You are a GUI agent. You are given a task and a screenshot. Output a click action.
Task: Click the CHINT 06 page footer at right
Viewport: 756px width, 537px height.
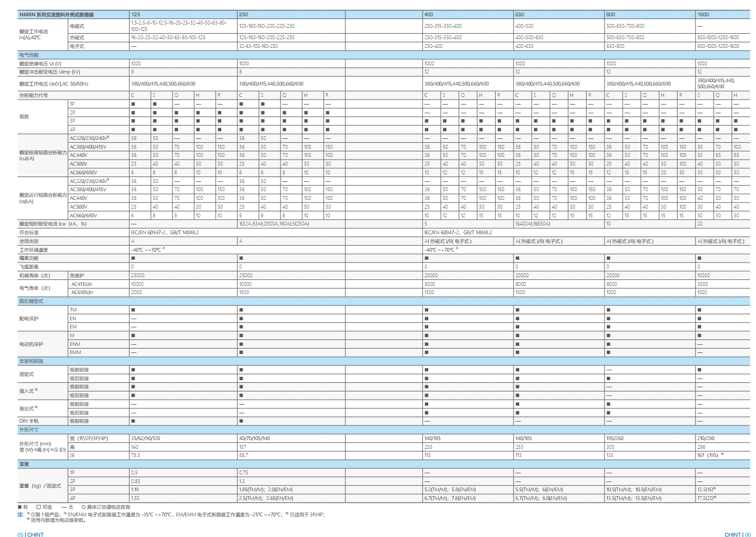pos(737,535)
